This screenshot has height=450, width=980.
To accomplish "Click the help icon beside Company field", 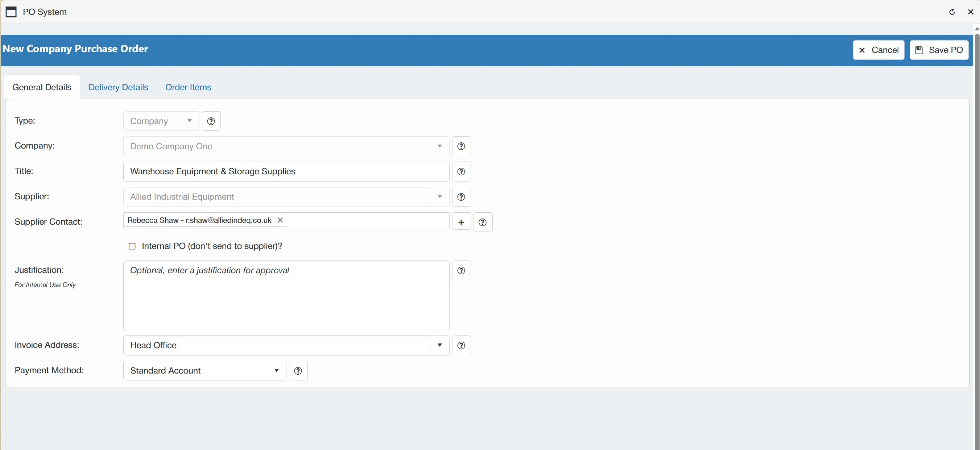I will coord(461,146).
